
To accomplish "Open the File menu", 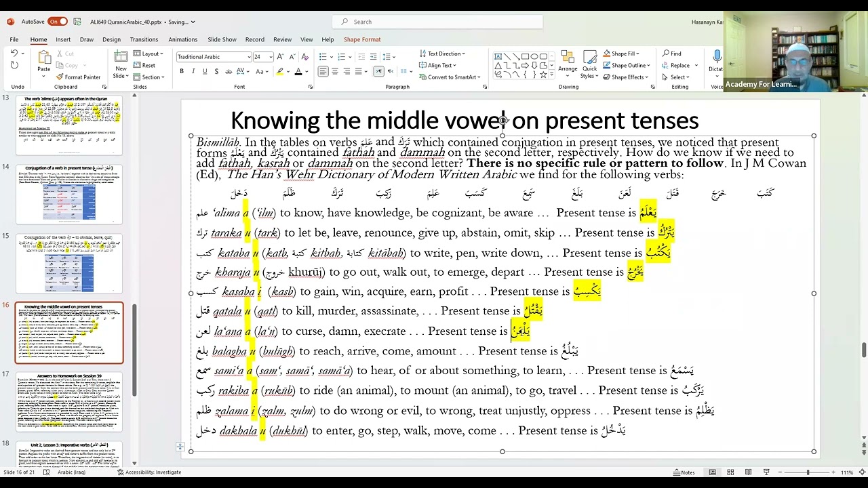I will [14, 39].
